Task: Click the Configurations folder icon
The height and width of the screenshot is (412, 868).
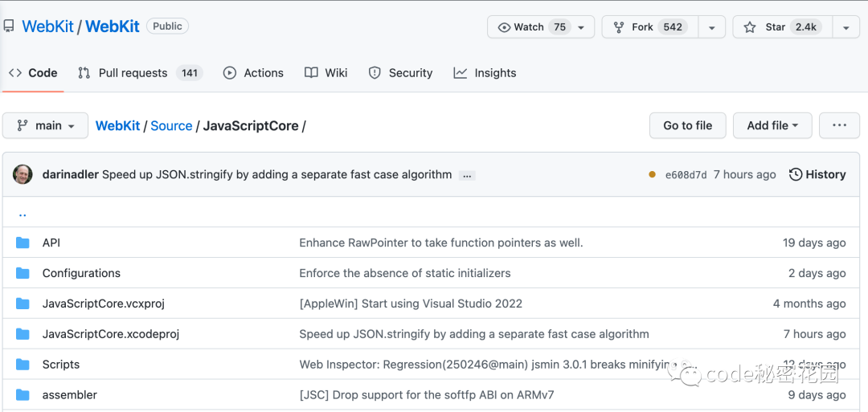Action: pyautogui.click(x=23, y=273)
